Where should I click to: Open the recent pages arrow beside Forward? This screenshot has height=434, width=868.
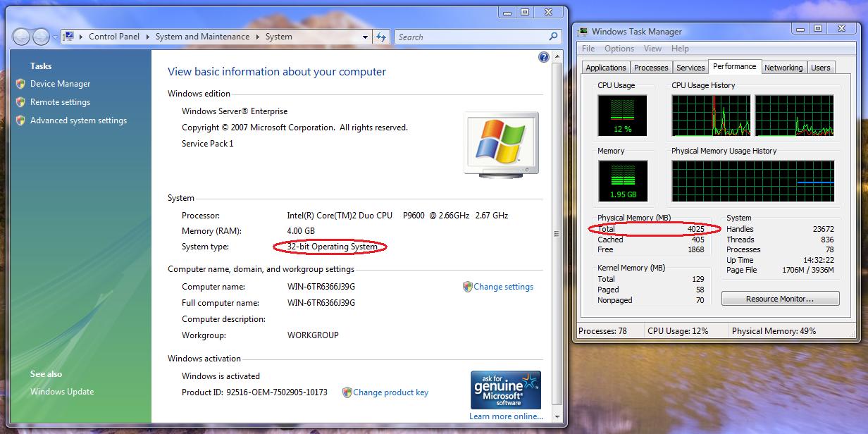tap(55, 37)
